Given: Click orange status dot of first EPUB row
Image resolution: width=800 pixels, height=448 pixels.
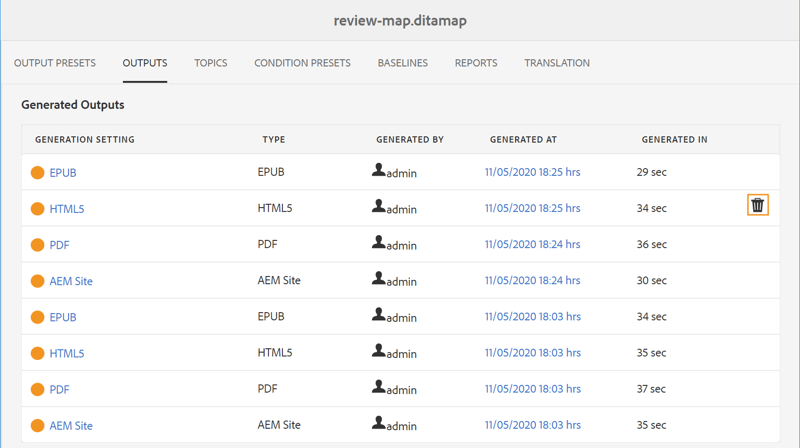Looking at the screenshot, I should pos(37,172).
